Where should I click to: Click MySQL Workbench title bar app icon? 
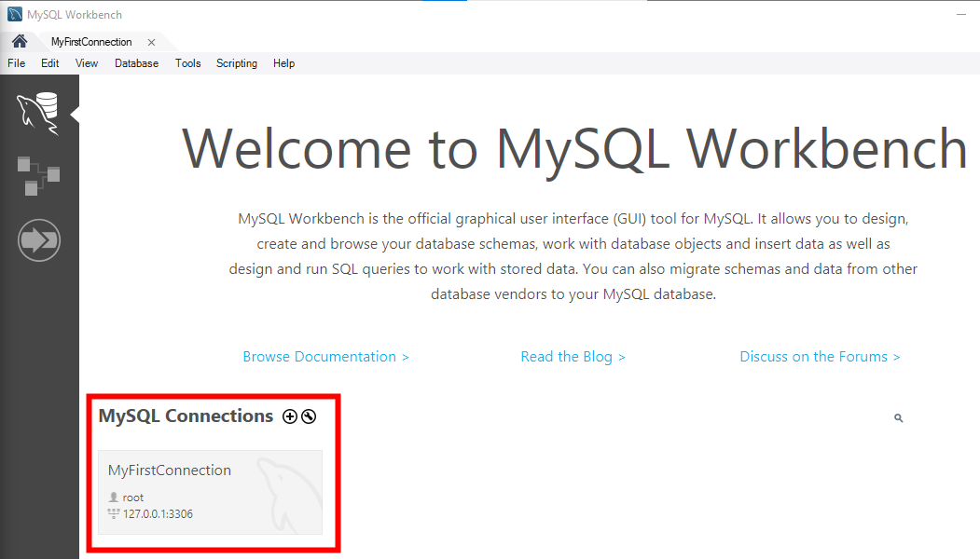[14, 14]
